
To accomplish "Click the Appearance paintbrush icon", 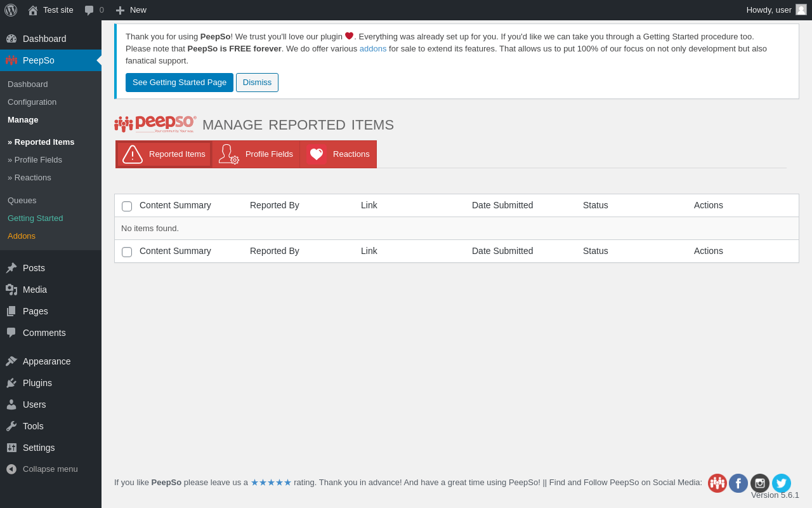I will point(11,361).
